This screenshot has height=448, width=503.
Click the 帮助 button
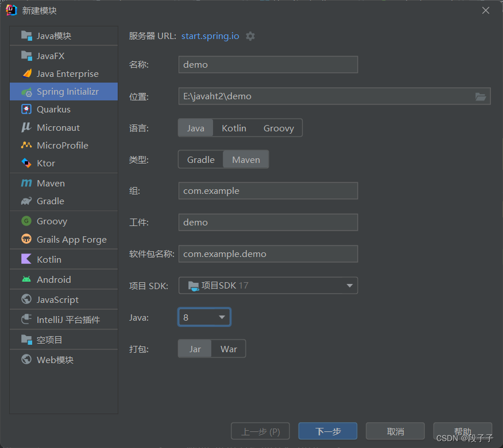pos(463,431)
